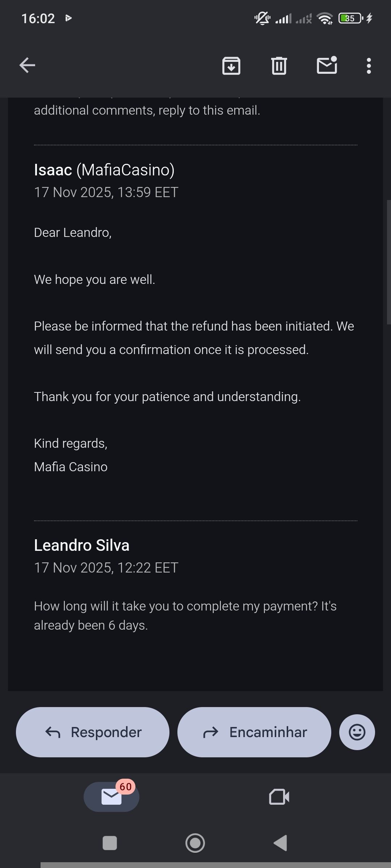The height and width of the screenshot is (868, 391).
Task: Open the three-dot overflow menu
Action: coord(369,66)
